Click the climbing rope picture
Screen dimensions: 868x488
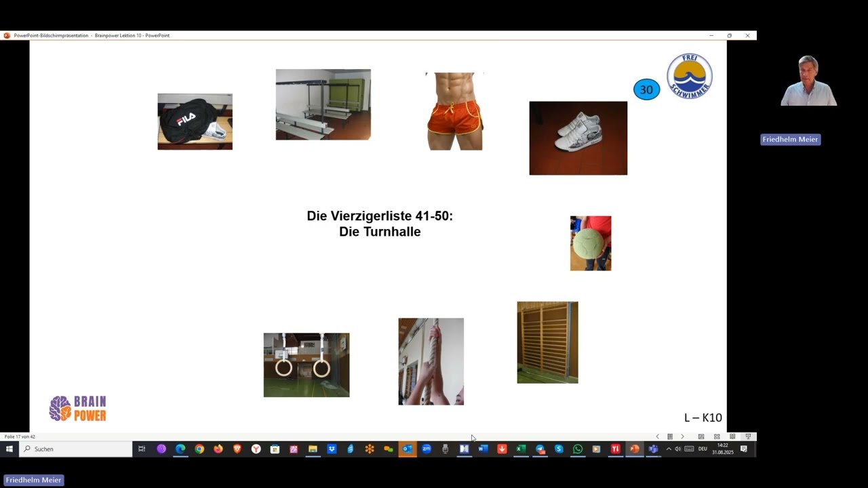pyautogui.click(x=431, y=361)
